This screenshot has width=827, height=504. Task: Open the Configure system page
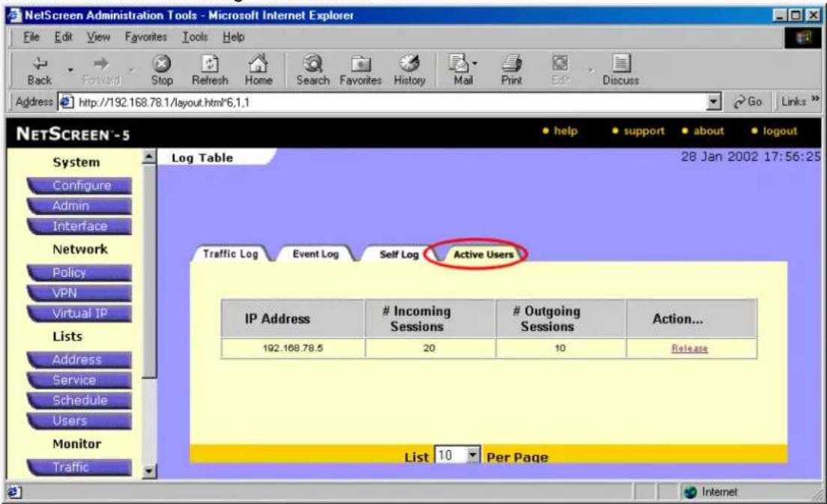79,186
